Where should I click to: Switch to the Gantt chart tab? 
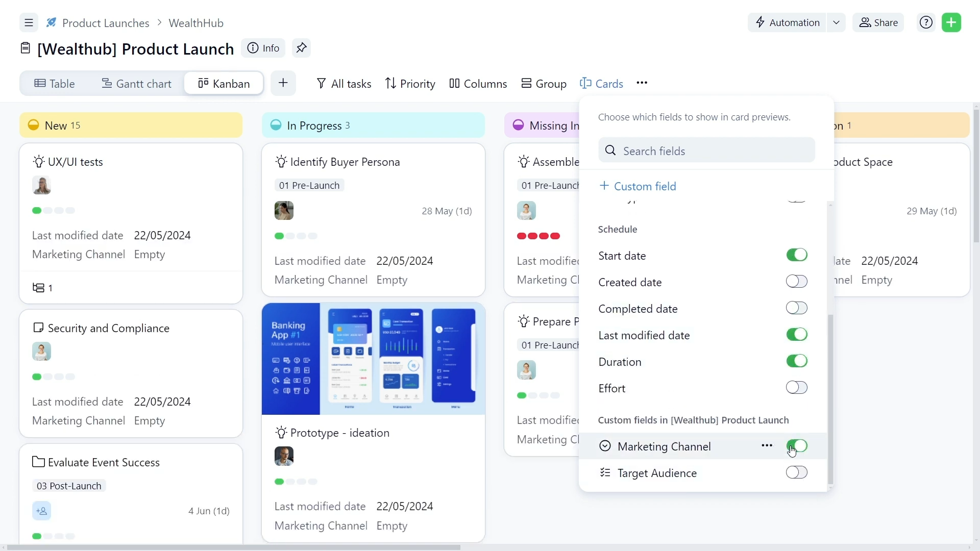[136, 83]
